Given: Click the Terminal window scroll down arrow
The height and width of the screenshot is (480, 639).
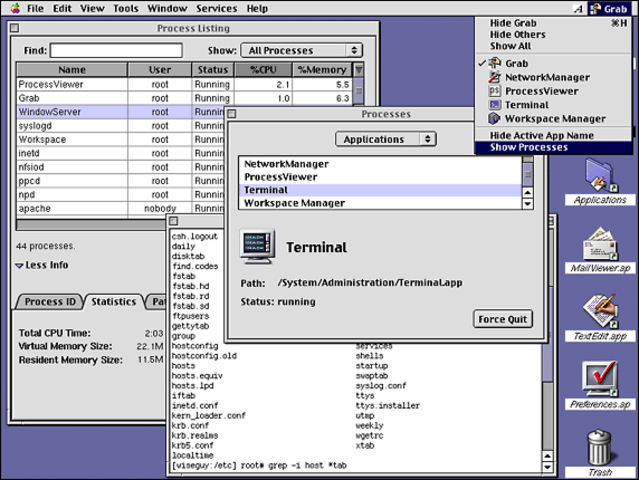Looking at the screenshot, I should coord(548,467).
